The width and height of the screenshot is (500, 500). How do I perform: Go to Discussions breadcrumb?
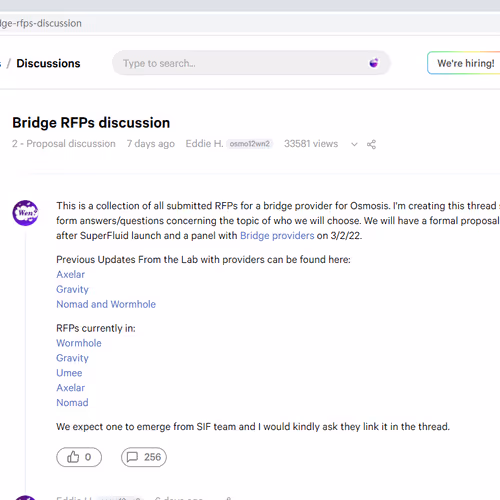48,63
